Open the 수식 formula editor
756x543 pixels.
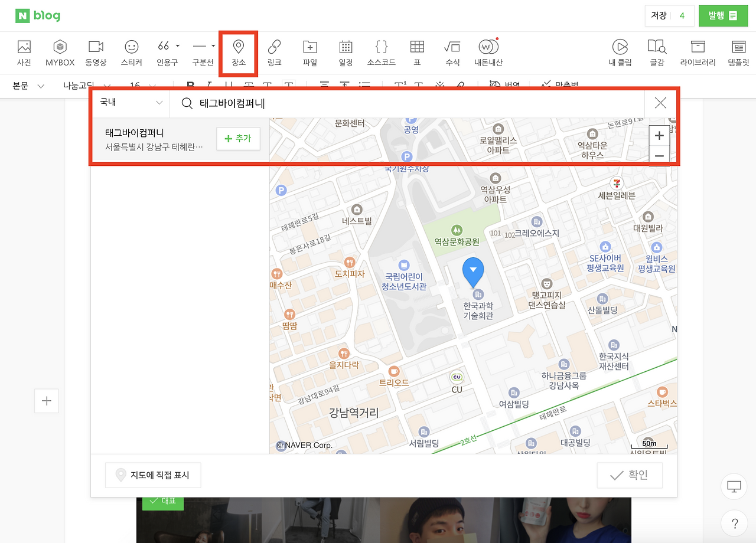[452, 52]
